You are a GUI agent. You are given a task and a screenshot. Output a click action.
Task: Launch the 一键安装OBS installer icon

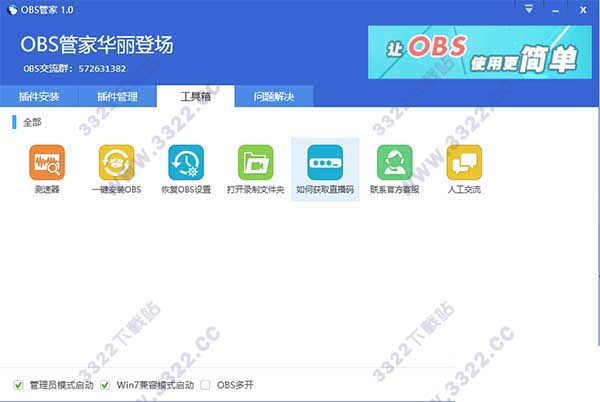coord(117,163)
